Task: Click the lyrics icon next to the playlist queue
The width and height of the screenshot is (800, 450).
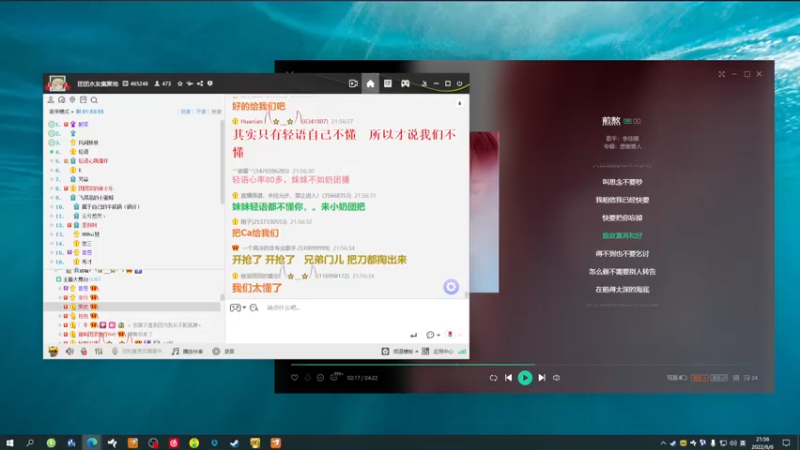Action: [x=736, y=378]
